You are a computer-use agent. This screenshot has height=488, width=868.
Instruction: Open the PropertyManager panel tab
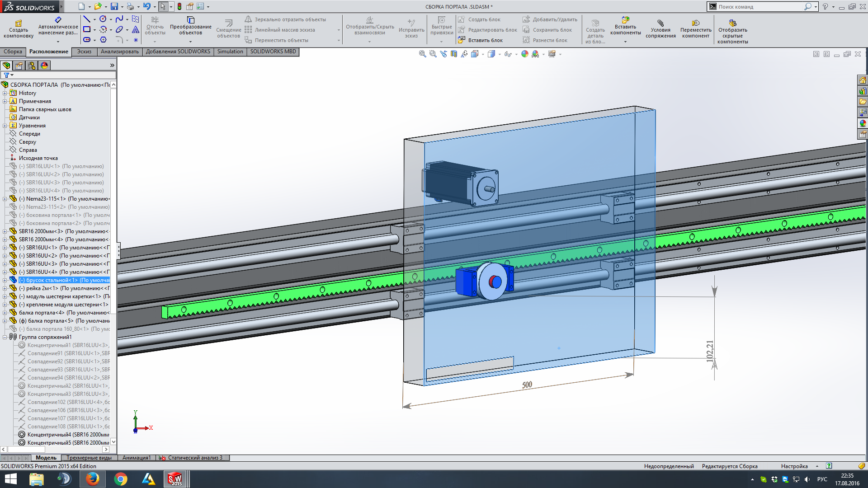click(x=19, y=66)
